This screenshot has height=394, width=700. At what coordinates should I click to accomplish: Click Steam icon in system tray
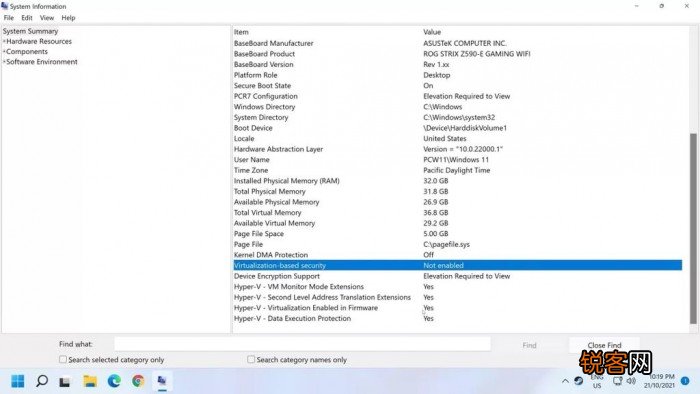(x=579, y=381)
